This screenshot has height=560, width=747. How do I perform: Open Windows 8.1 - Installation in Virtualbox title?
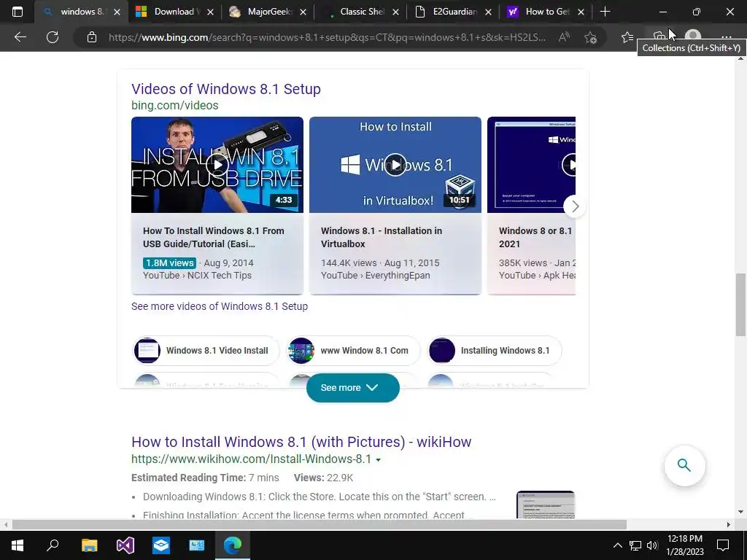[381, 237]
